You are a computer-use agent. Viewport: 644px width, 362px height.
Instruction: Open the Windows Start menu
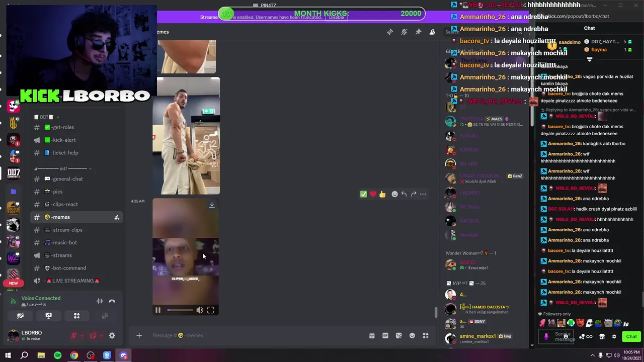8,355
